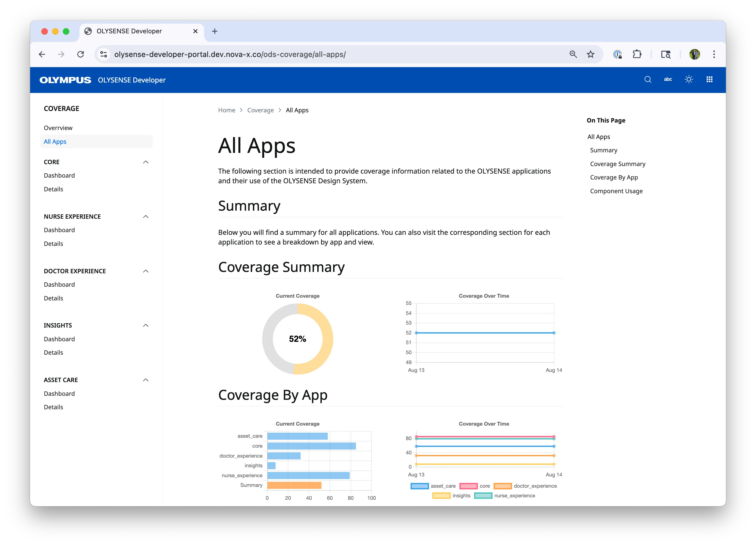Open Component Usage from On This Page

click(x=616, y=191)
